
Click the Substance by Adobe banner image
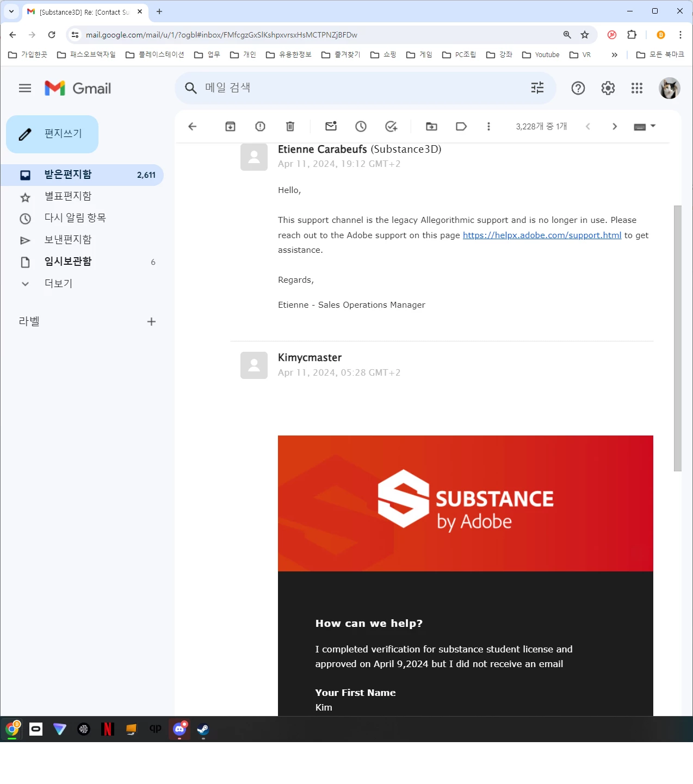[466, 503]
